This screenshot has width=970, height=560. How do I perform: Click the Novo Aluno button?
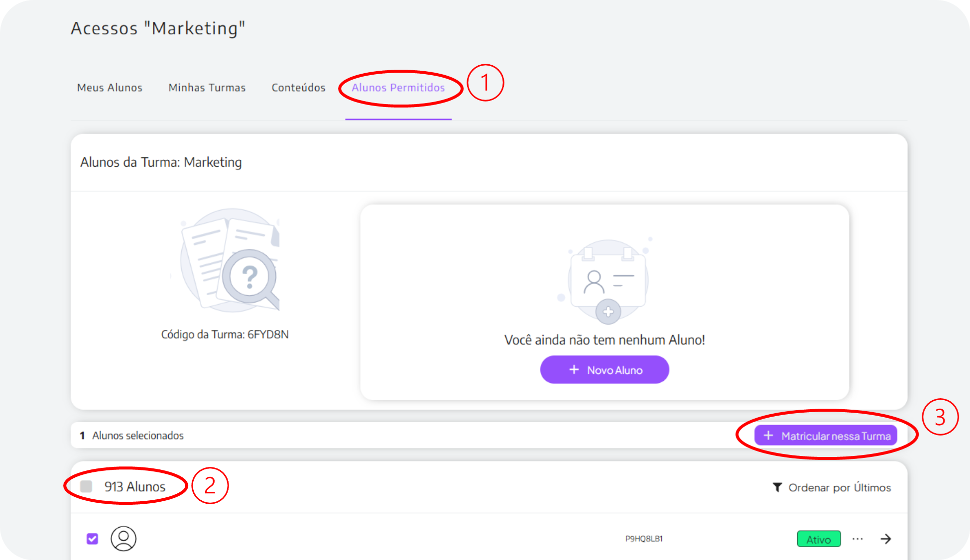(605, 370)
